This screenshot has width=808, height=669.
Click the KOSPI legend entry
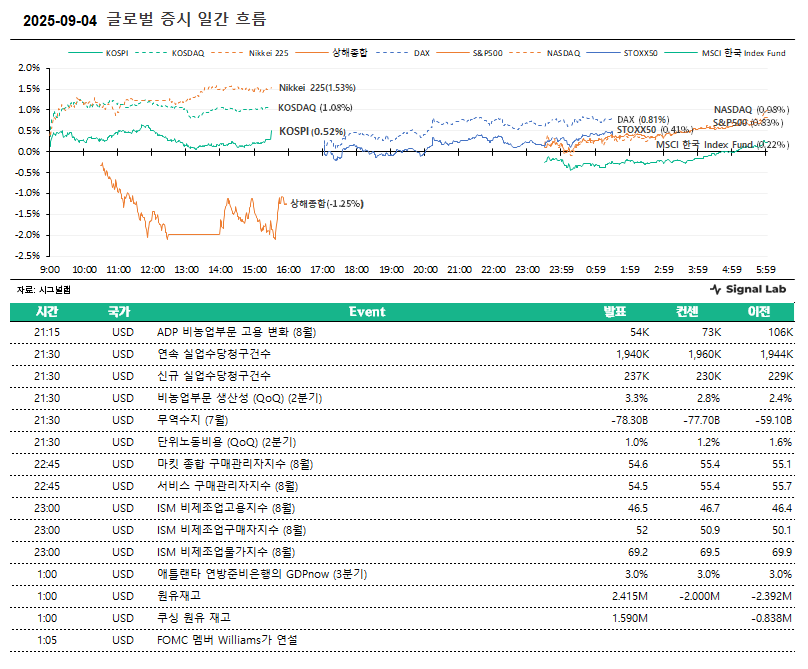[98, 53]
